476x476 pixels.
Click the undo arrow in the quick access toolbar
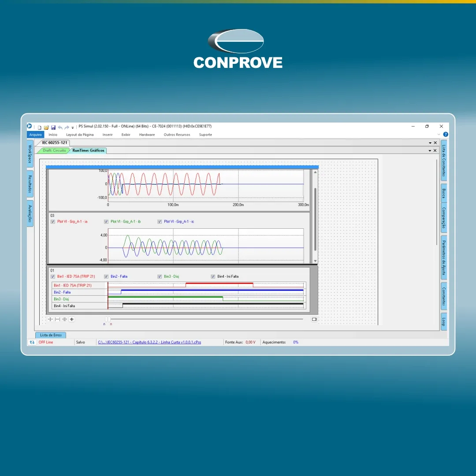[60, 127]
